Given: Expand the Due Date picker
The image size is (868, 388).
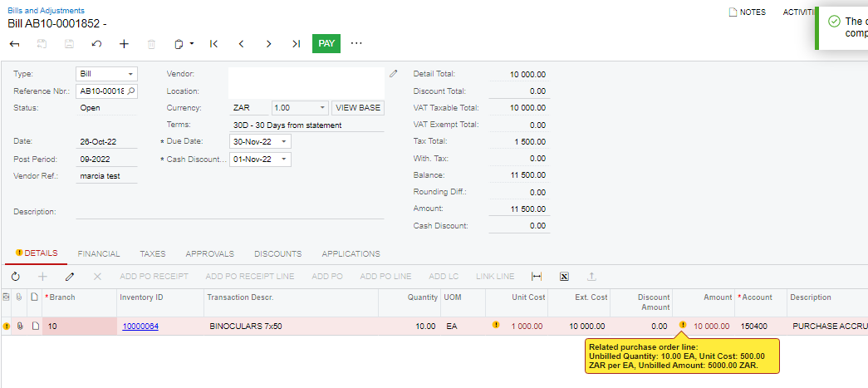Looking at the screenshot, I should tap(285, 142).
